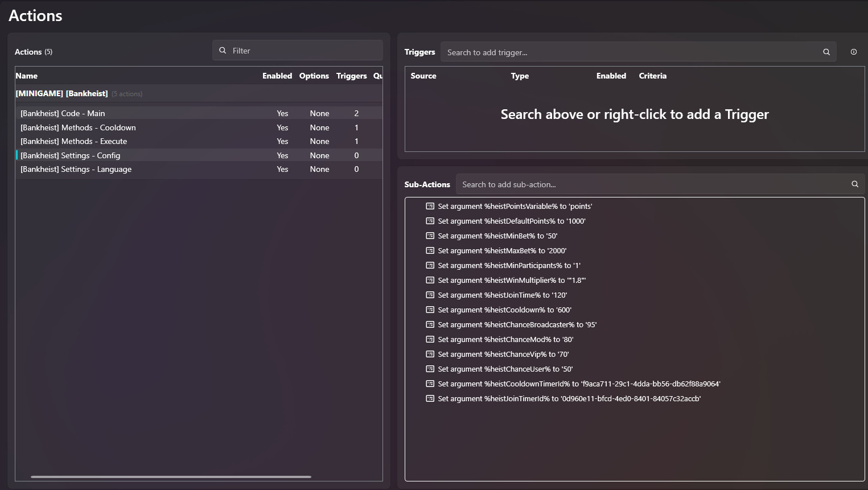The height and width of the screenshot is (490, 868).
Task: Click trigger count '2' for Code - Main
Action: tap(356, 113)
